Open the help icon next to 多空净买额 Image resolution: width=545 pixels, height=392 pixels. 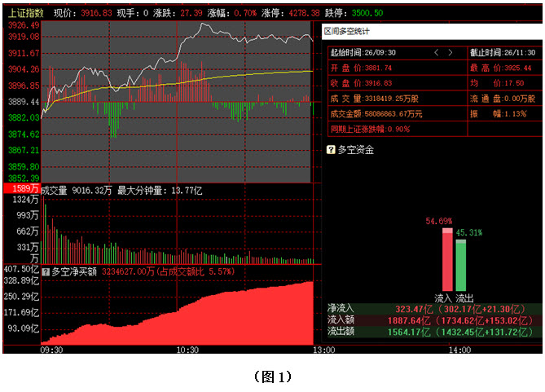[x=46, y=271]
